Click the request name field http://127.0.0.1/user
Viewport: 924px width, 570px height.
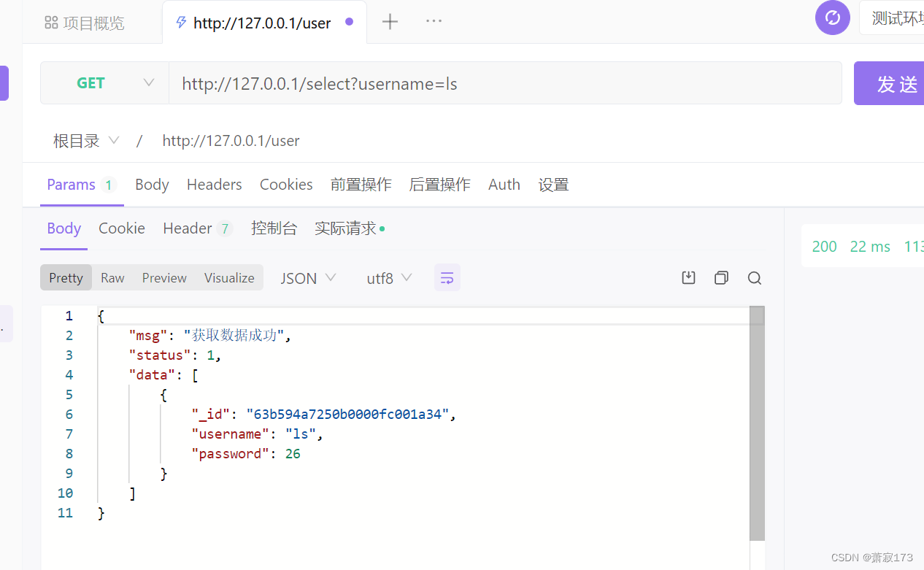[231, 141]
